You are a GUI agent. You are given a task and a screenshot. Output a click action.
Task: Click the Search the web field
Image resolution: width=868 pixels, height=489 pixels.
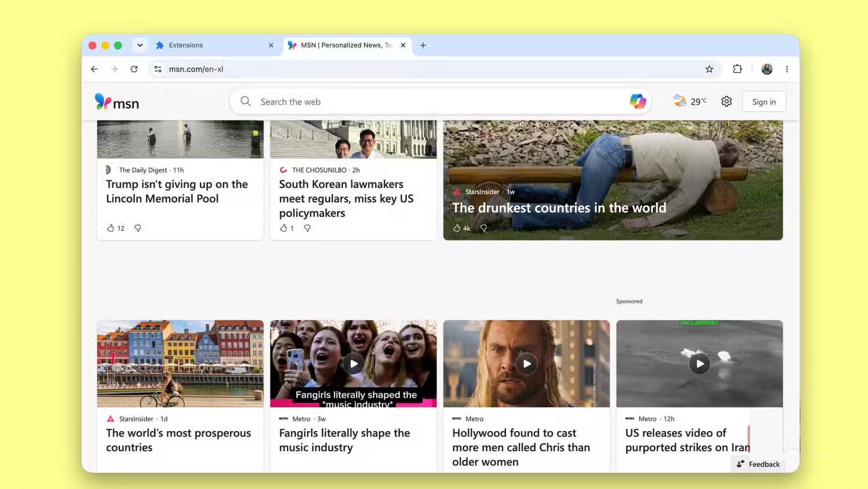(x=440, y=102)
